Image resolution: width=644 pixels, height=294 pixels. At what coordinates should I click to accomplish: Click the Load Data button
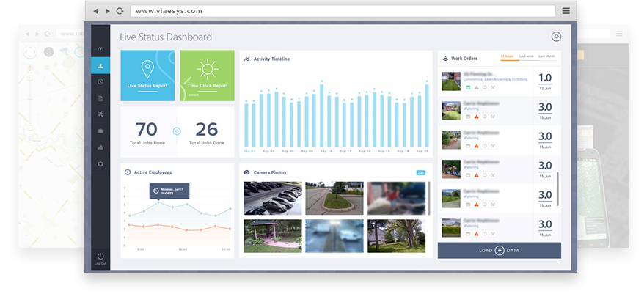(x=499, y=250)
